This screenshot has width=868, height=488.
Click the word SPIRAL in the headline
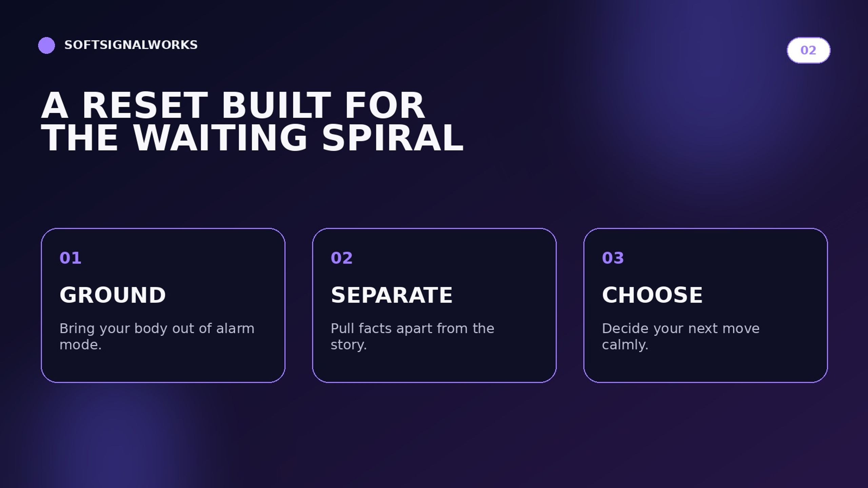[x=393, y=138]
